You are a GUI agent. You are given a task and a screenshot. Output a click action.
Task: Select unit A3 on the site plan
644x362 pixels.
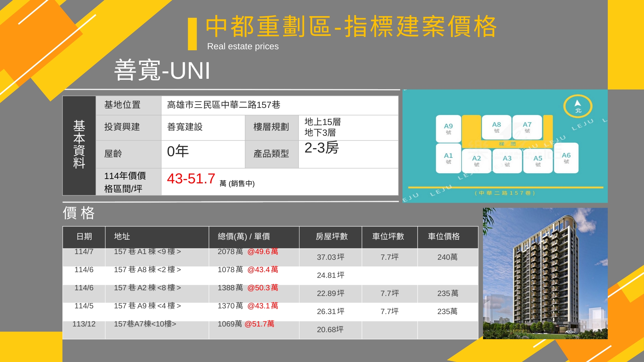pos(507,161)
